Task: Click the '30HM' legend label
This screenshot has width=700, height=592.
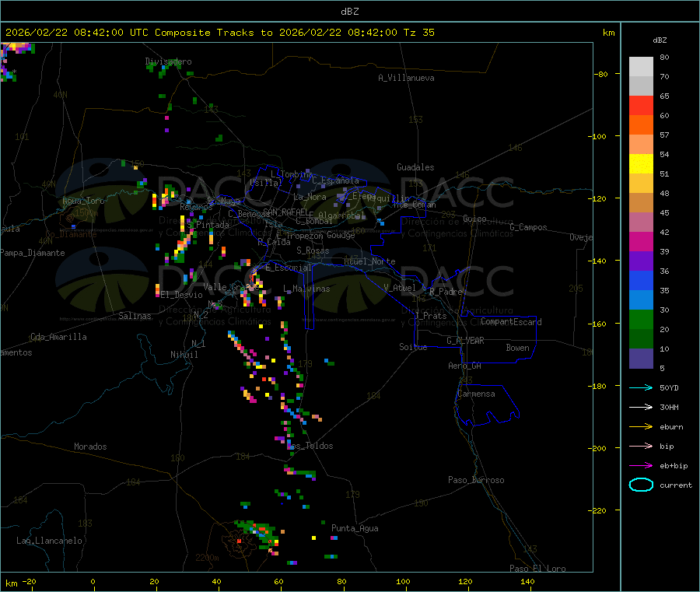Action: point(669,407)
